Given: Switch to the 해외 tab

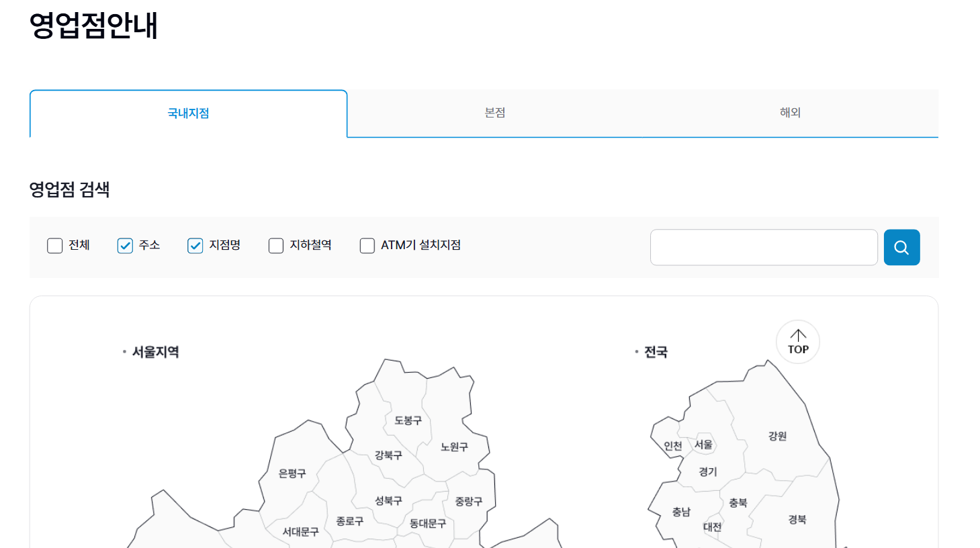Looking at the screenshot, I should [x=789, y=113].
